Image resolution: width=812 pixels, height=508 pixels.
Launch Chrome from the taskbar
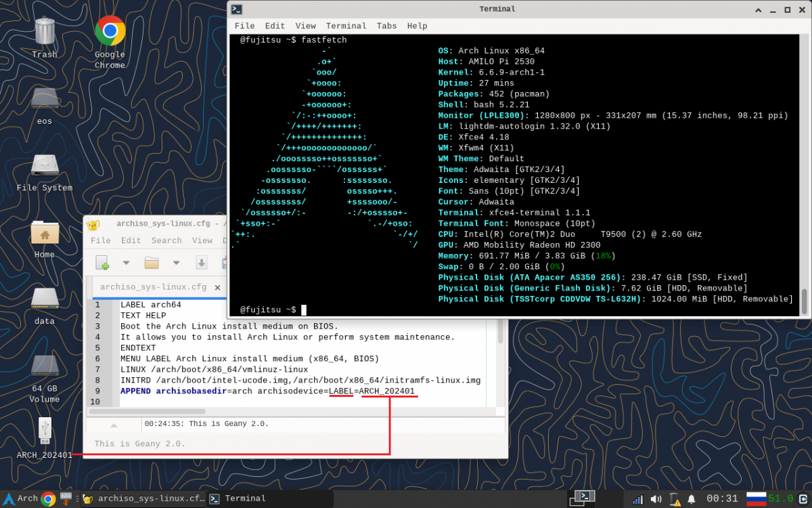pyautogui.click(x=48, y=499)
